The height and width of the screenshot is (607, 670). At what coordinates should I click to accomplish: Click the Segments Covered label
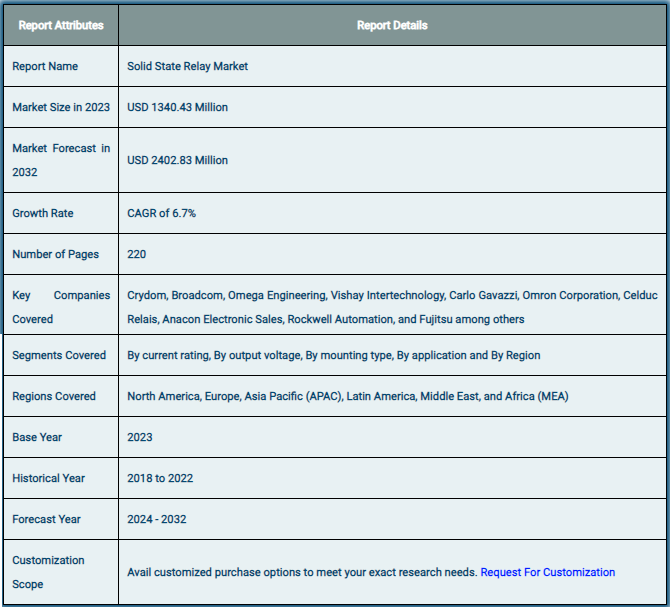tap(59, 355)
